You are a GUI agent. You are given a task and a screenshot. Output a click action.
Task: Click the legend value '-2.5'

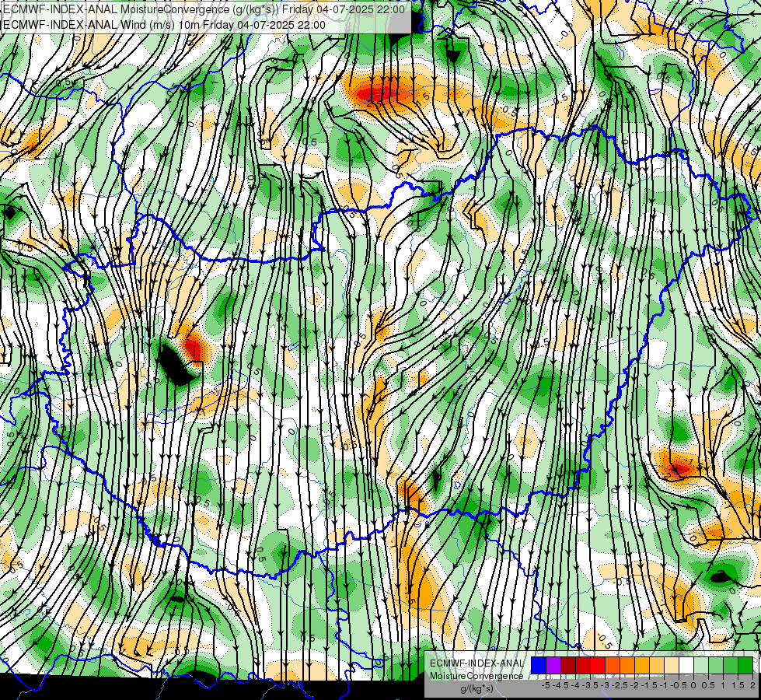(x=620, y=685)
